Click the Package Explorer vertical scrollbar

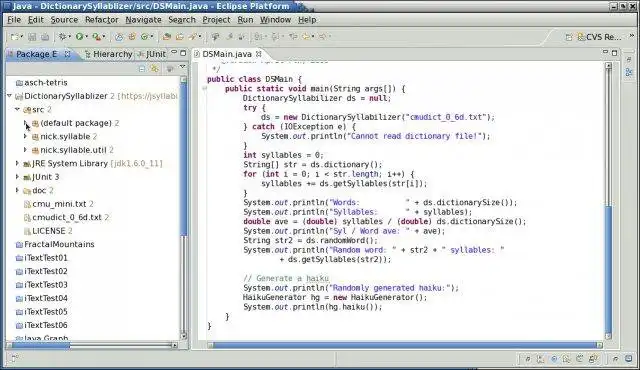[x=183, y=208]
